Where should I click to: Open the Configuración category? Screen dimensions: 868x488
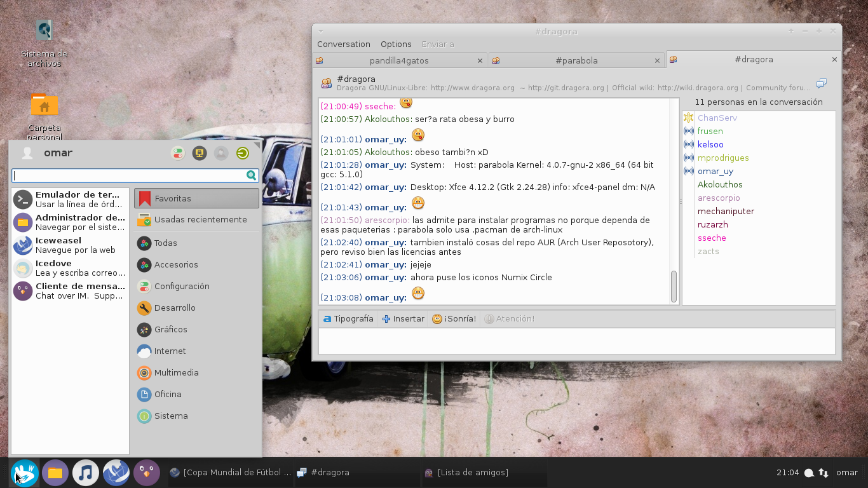point(196,287)
